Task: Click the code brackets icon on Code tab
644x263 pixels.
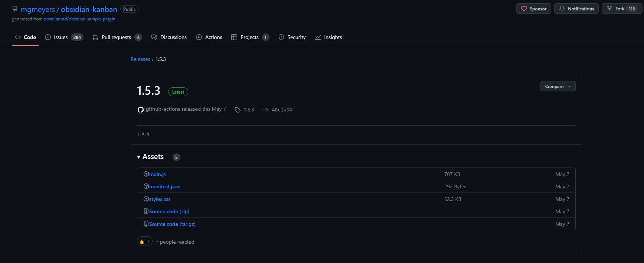Action: coord(18,37)
